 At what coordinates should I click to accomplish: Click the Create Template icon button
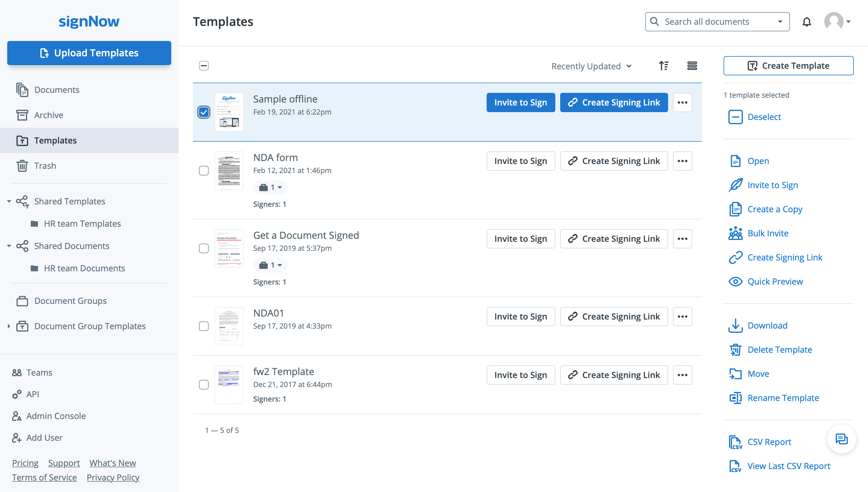(x=752, y=66)
